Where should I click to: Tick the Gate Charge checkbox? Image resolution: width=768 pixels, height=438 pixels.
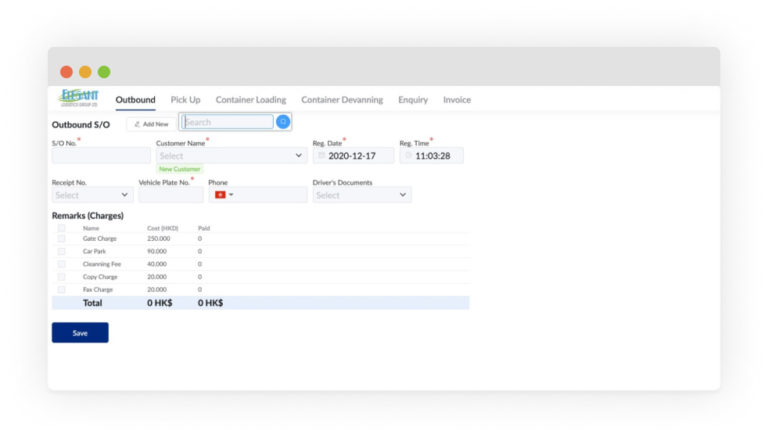point(61,239)
